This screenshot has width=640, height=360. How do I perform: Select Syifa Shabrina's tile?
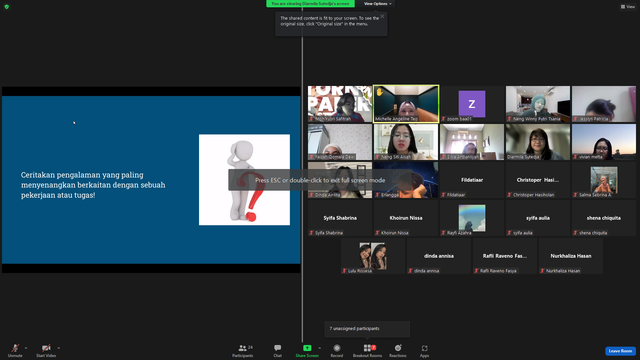click(x=340, y=218)
